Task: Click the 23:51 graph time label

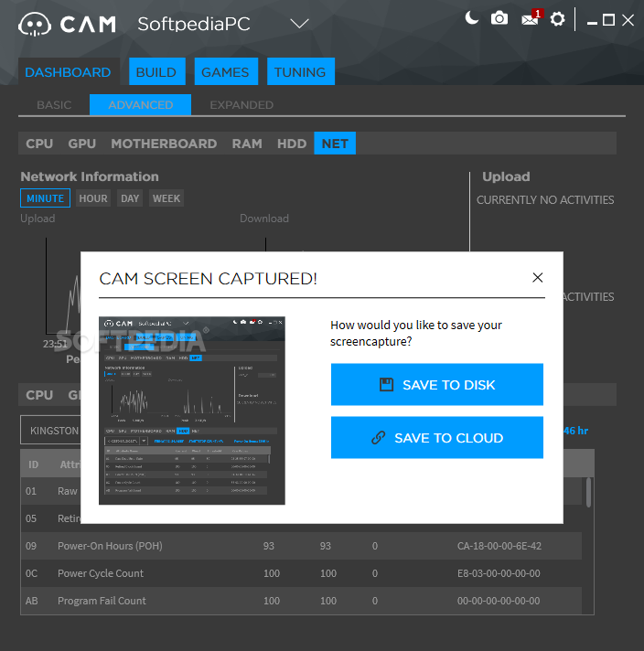Action: pos(55,344)
